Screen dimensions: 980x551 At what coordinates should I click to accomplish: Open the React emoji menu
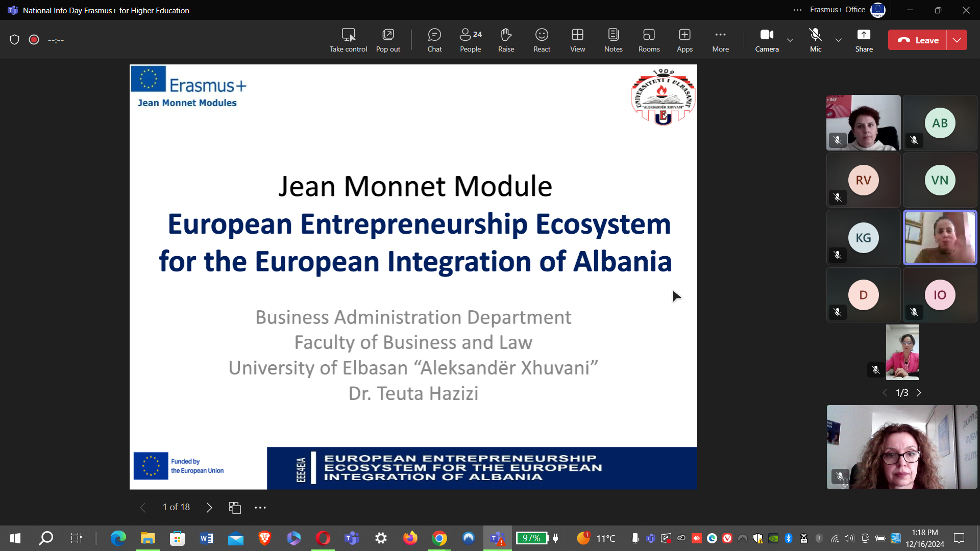coord(542,40)
